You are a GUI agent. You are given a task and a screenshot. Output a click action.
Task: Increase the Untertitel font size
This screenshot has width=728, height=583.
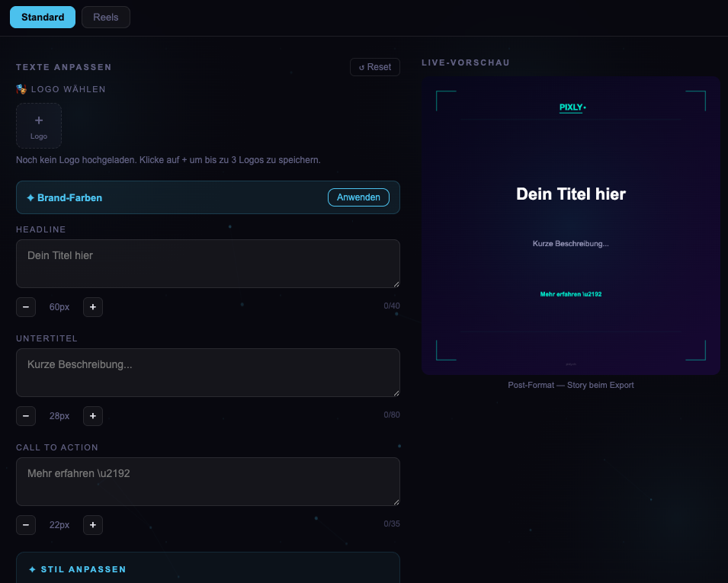pos(93,416)
